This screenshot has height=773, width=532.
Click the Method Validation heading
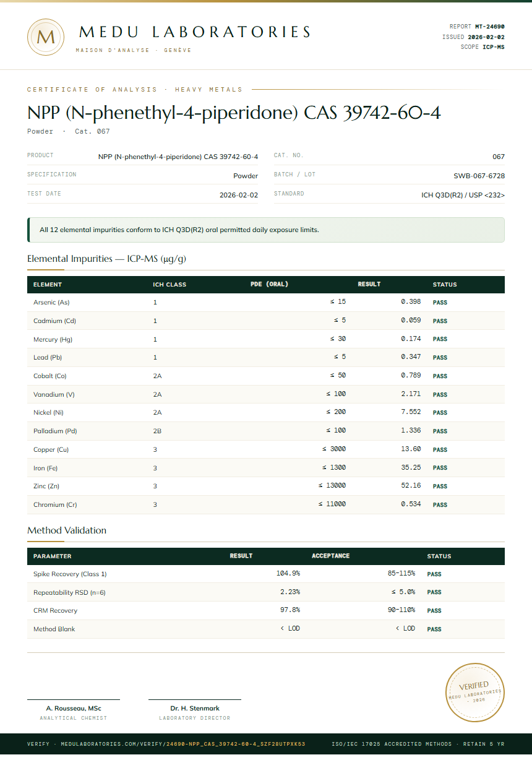coord(67,530)
